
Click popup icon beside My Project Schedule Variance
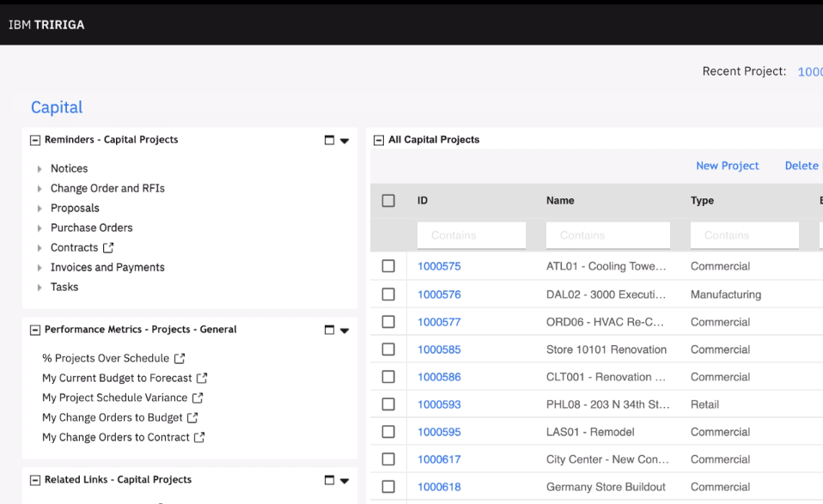point(198,398)
